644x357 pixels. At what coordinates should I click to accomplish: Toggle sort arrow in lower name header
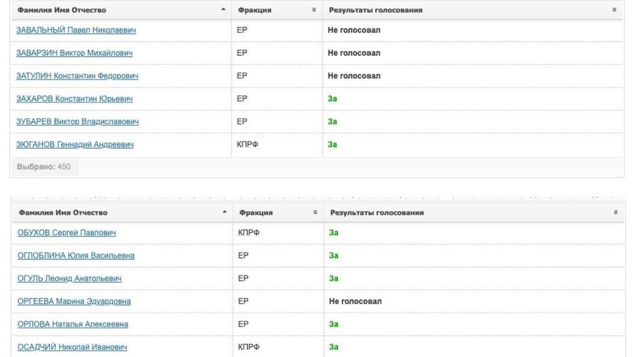pos(224,212)
